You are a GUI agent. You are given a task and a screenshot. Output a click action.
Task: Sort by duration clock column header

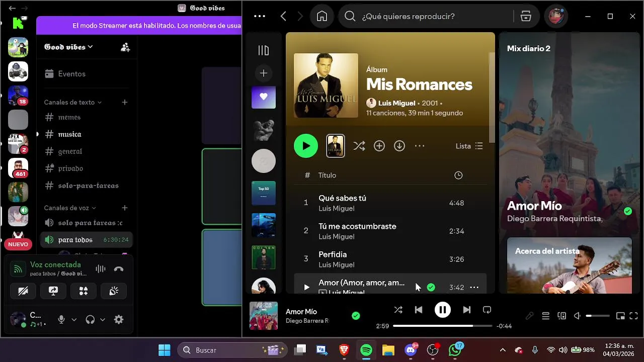tap(458, 175)
